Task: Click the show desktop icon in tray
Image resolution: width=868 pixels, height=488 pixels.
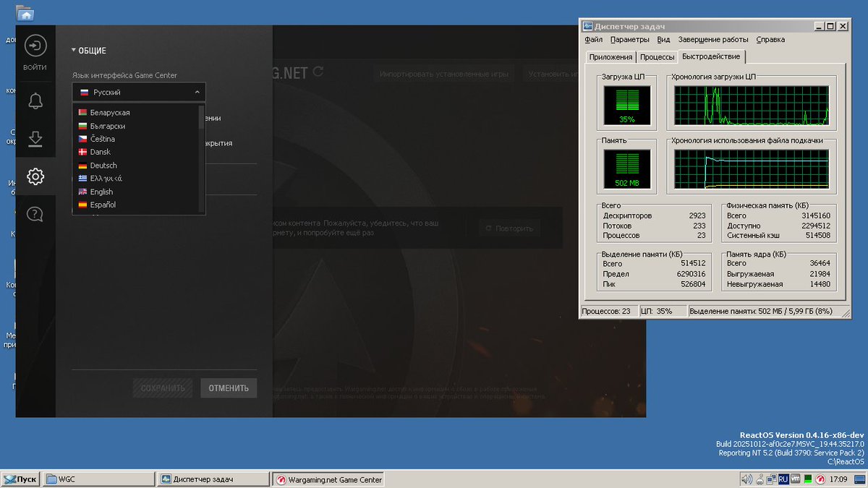Action: click(861, 479)
